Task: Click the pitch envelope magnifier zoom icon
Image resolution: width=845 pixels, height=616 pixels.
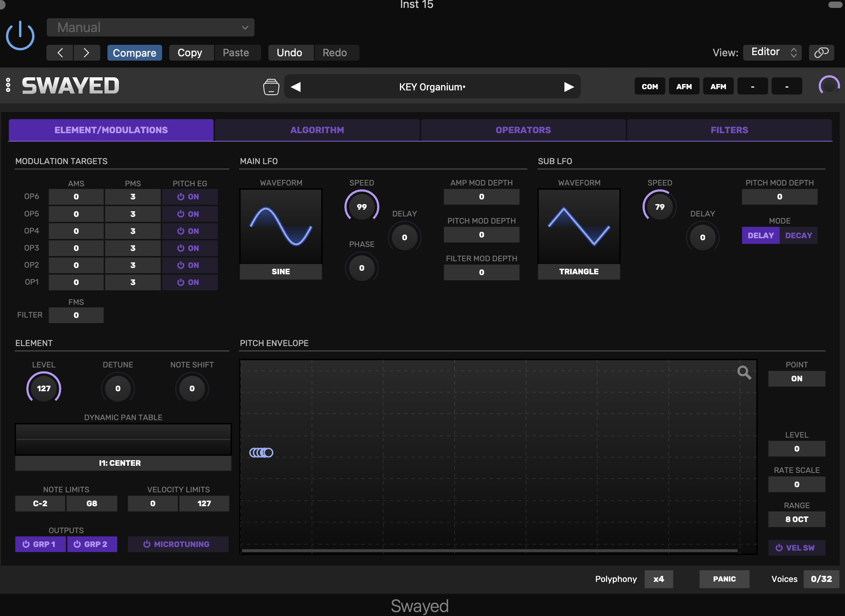Action: coord(744,373)
